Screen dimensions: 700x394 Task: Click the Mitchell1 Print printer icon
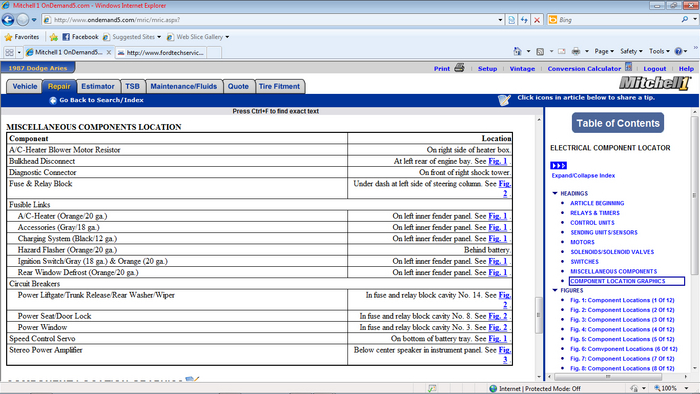[x=459, y=68]
